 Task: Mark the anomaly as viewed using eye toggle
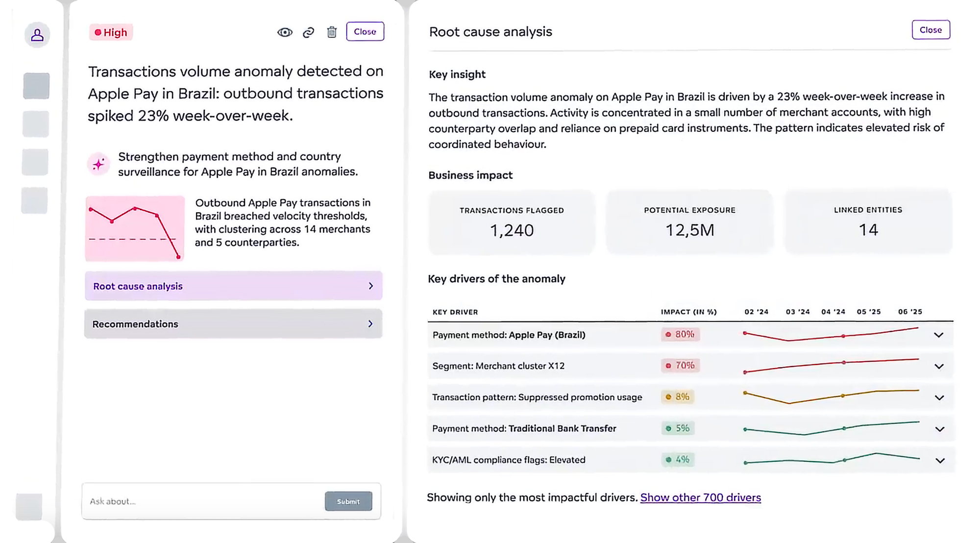pos(285,31)
